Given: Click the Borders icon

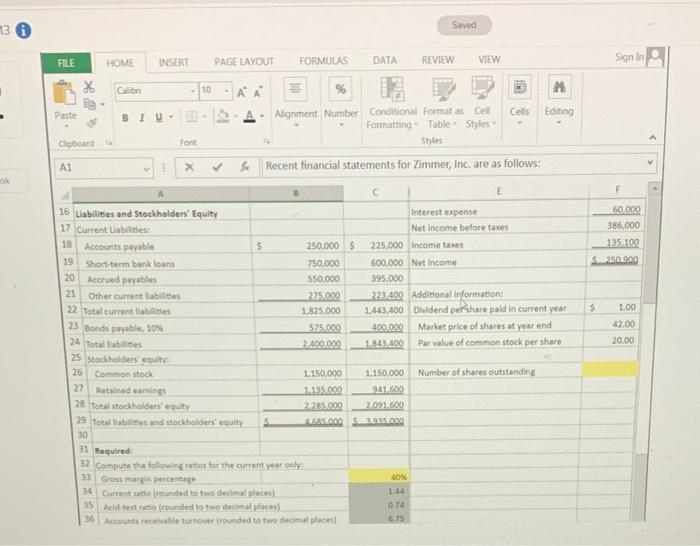Looking at the screenshot, I should click(x=192, y=117).
